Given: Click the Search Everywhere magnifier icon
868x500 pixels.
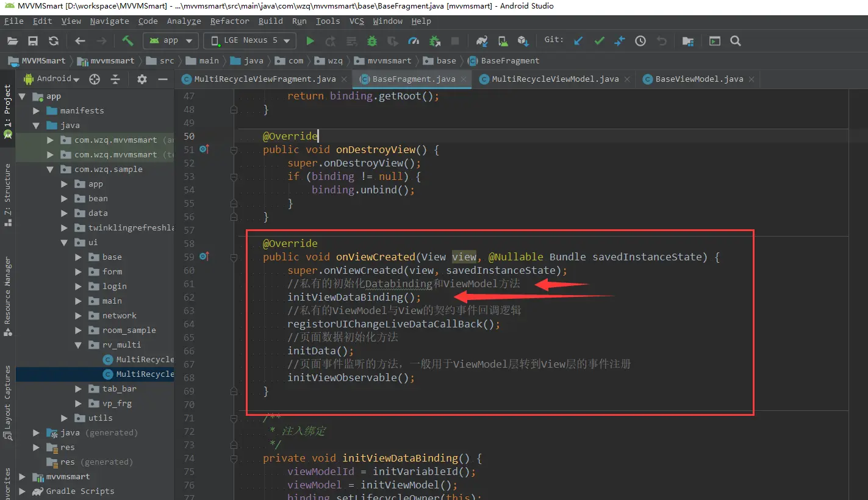Looking at the screenshot, I should (736, 41).
